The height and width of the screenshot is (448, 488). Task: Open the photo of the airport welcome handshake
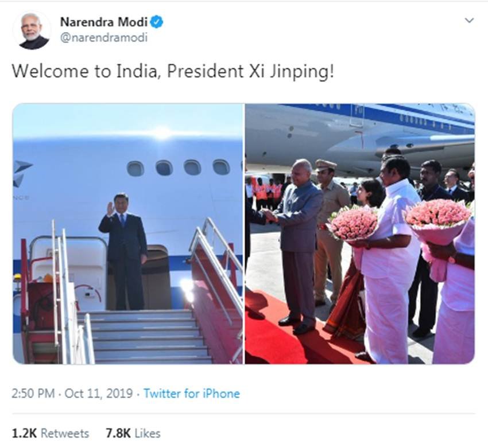pyautogui.click(x=360, y=233)
